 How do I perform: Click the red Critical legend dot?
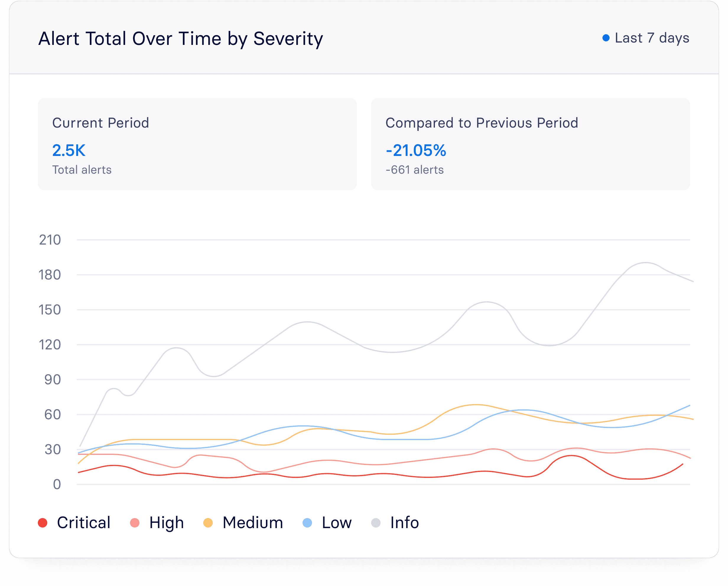[43, 522]
